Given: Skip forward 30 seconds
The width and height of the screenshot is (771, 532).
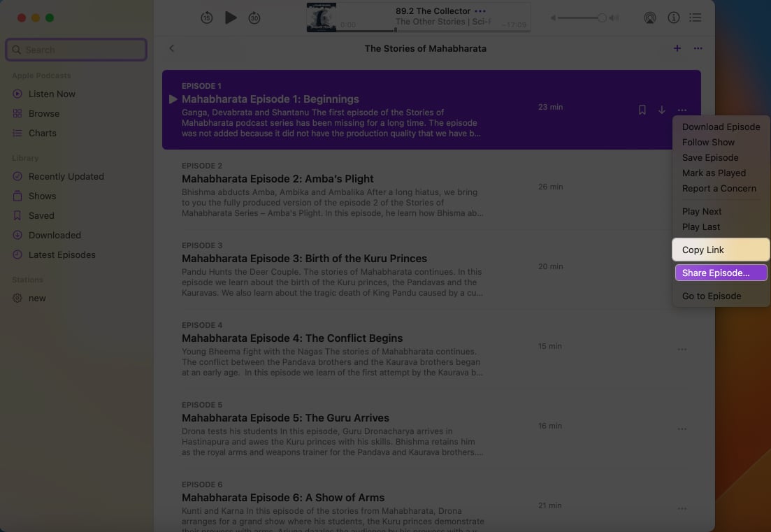Looking at the screenshot, I should coord(254,17).
